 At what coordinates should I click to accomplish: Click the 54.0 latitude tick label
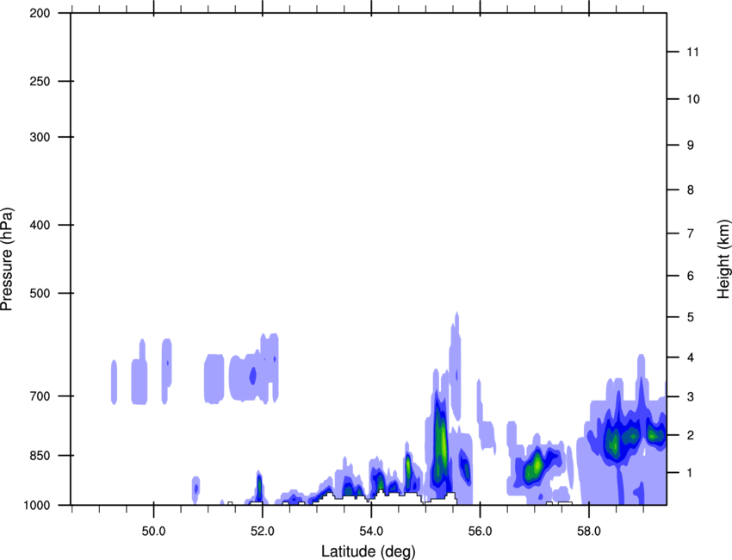point(371,532)
